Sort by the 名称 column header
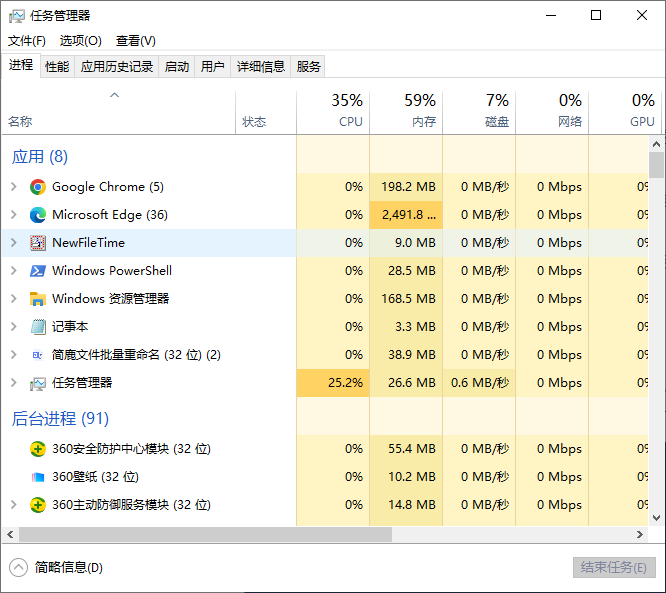This screenshot has width=666, height=593. click(119, 113)
